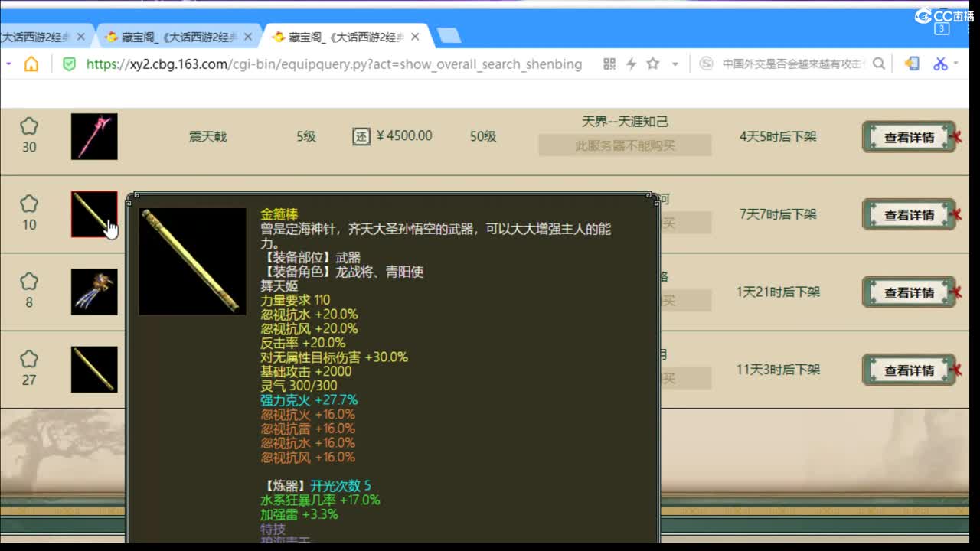Click the staff thumbnail in the row with 27
Image resolution: width=980 pixels, height=551 pixels.
[x=94, y=370]
